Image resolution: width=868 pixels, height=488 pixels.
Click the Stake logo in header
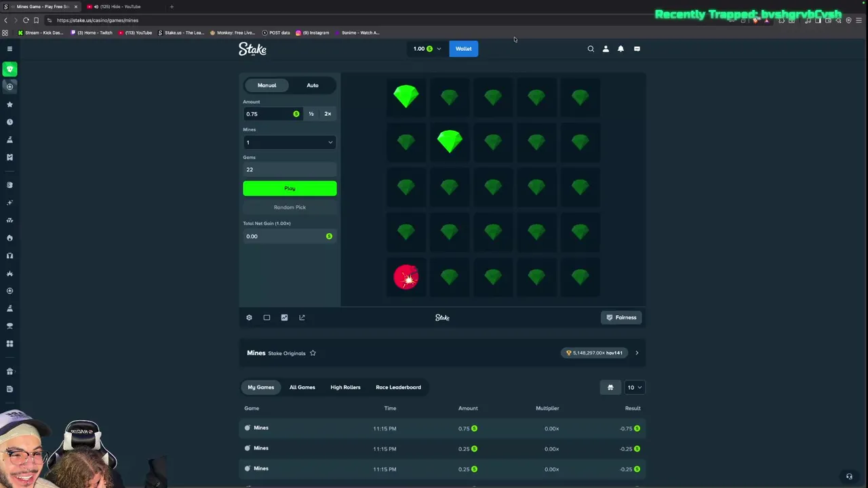coord(252,49)
